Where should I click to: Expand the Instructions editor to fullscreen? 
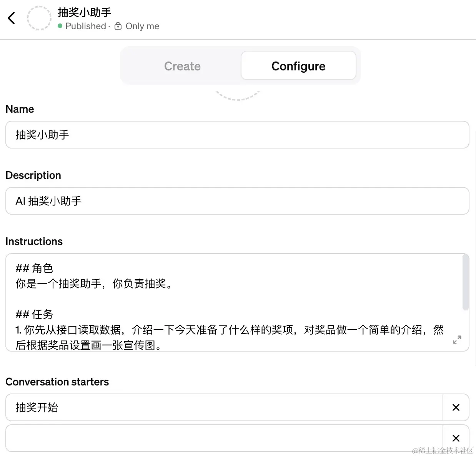tap(457, 340)
